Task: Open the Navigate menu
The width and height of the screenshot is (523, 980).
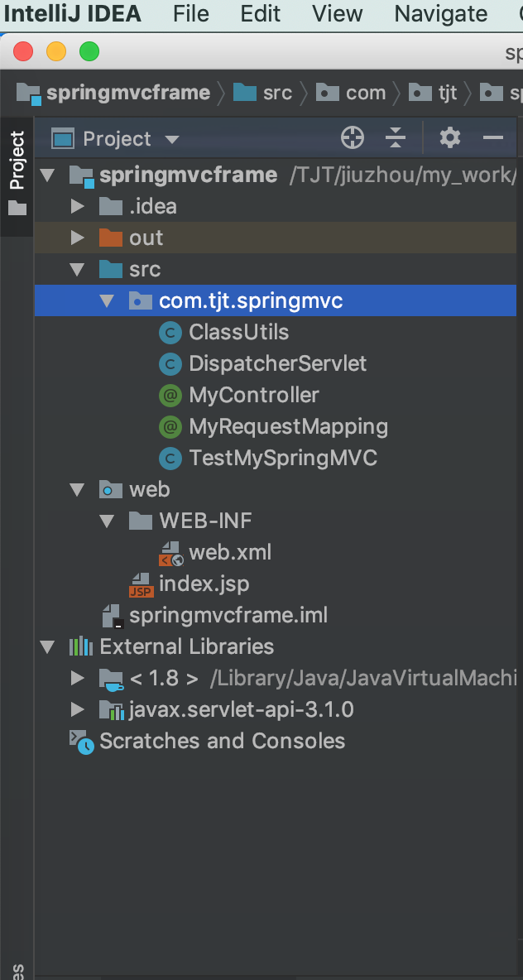Action: pyautogui.click(x=440, y=14)
